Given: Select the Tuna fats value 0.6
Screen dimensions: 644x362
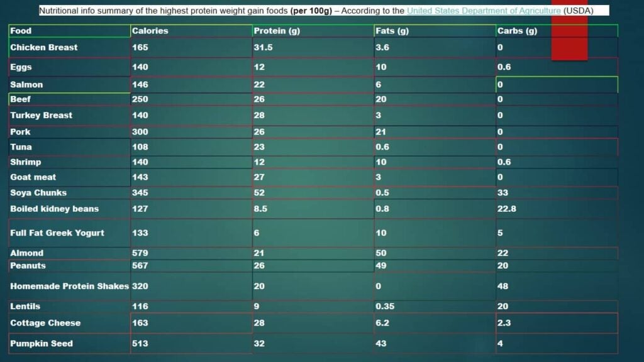Looking at the screenshot, I should pyautogui.click(x=382, y=146).
